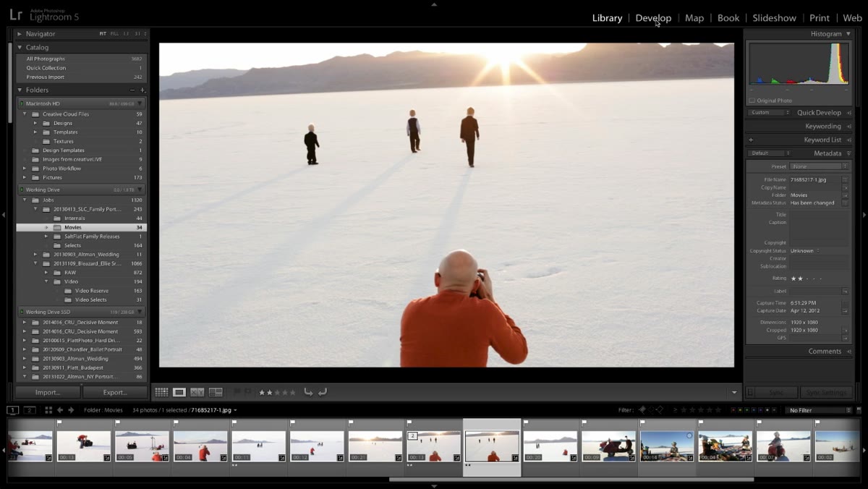This screenshot has height=489, width=868.
Task: Switch to Grid view icon
Action: pos(161,392)
